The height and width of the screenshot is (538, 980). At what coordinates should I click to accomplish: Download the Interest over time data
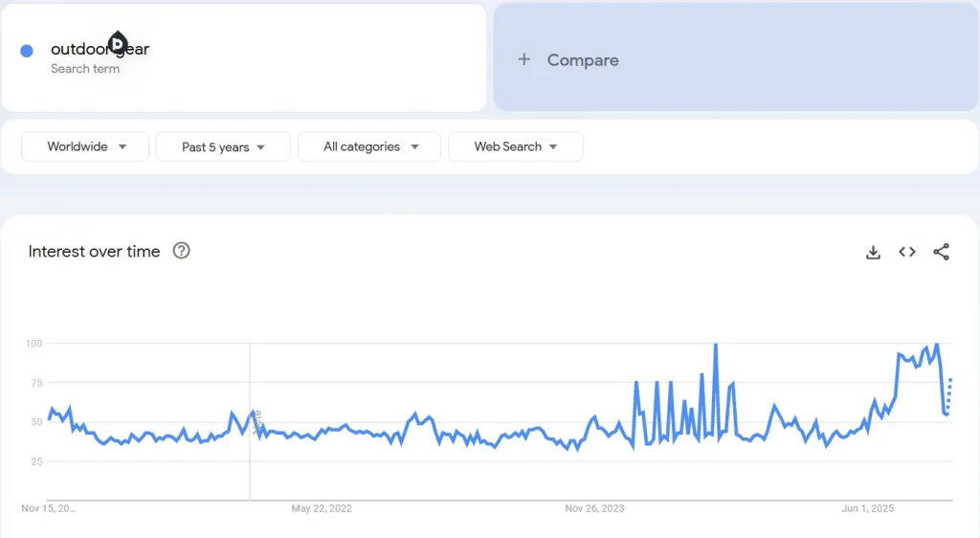coord(873,252)
